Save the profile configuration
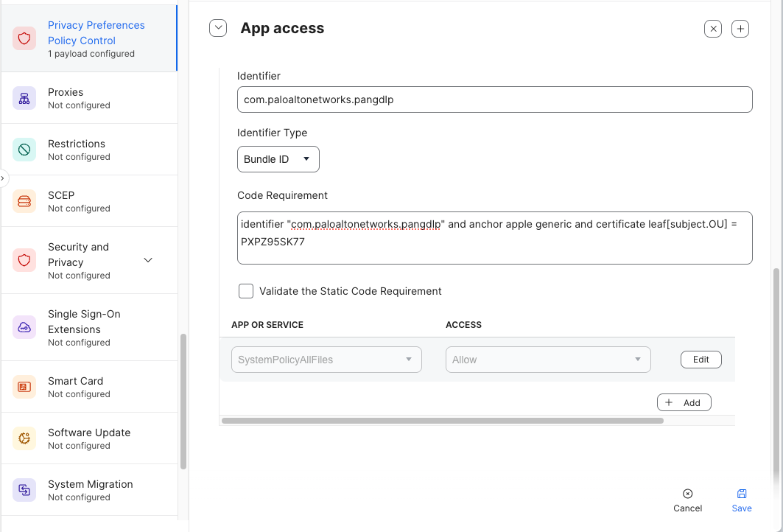Image resolution: width=783 pixels, height=532 pixels. coord(741,500)
